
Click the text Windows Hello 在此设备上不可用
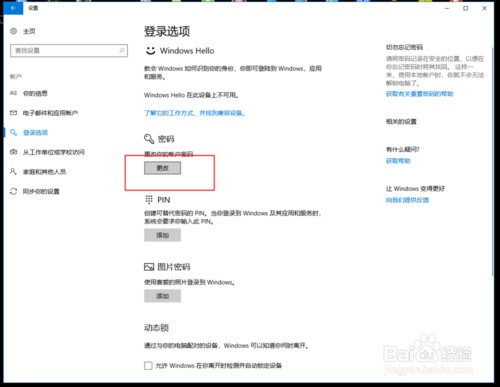point(191,95)
